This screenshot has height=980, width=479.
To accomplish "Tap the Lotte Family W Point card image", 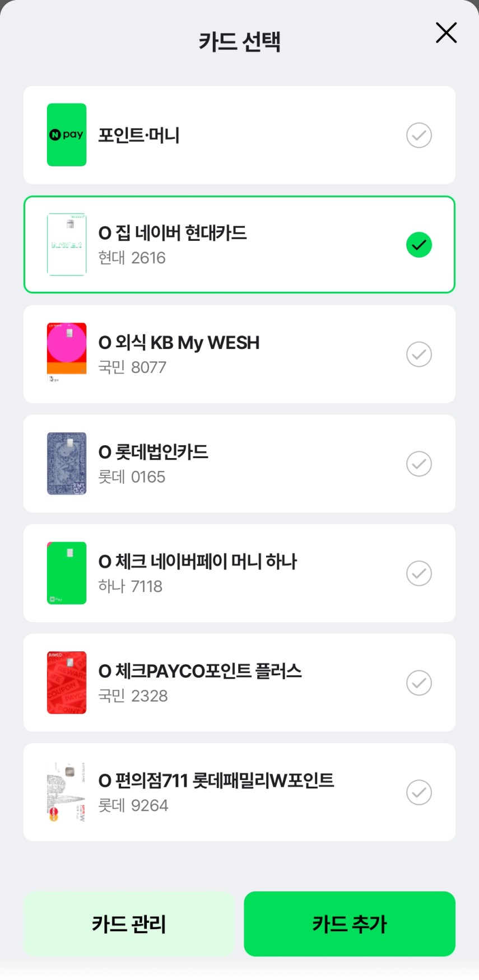I will click(x=67, y=792).
